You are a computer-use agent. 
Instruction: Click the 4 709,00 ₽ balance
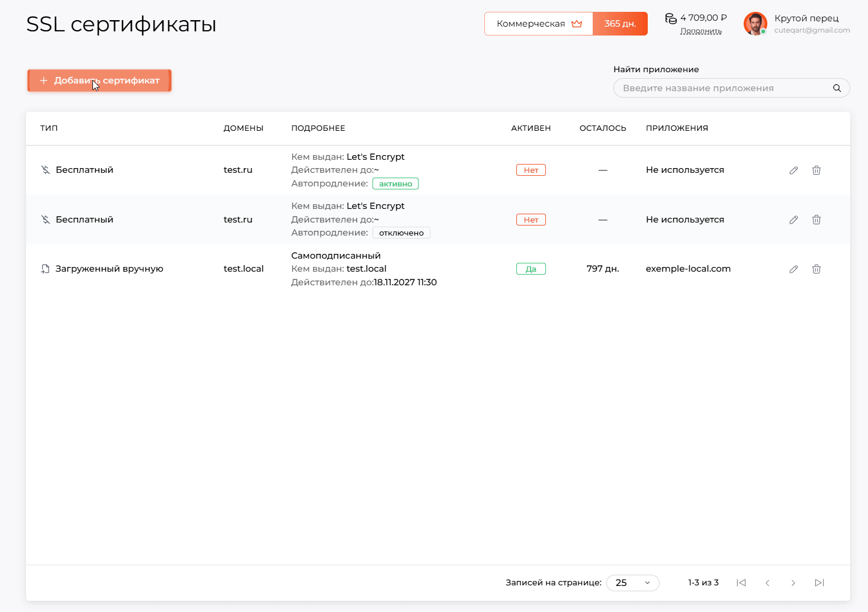[703, 18]
